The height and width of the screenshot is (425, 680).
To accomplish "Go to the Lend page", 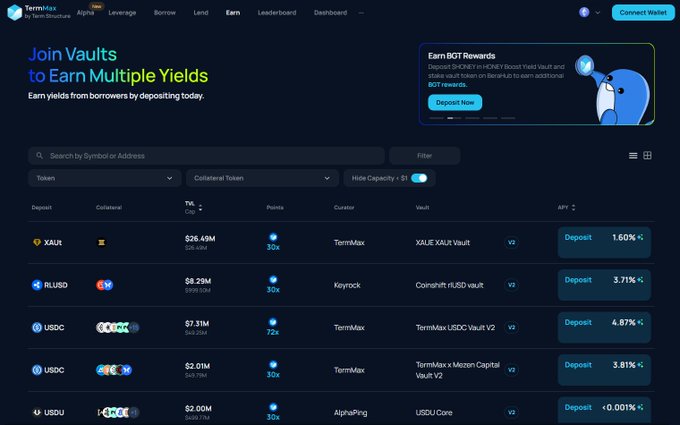I will tap(201, 13).
